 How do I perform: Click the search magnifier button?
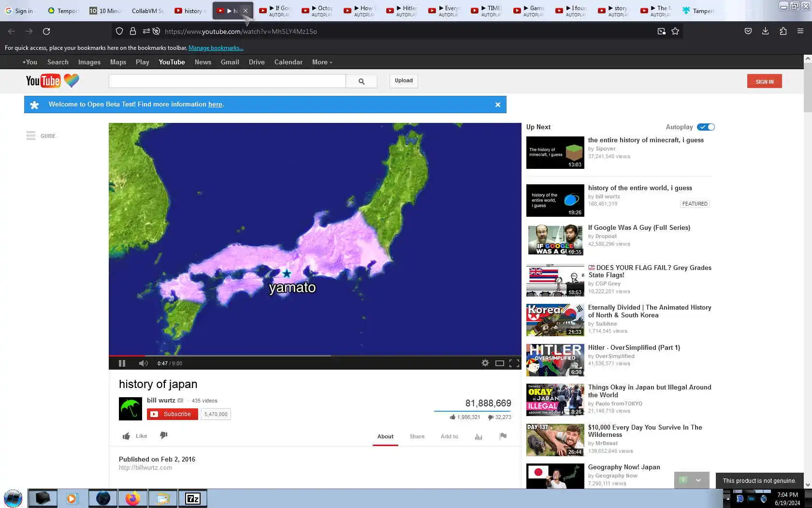(x=362, y=81)
